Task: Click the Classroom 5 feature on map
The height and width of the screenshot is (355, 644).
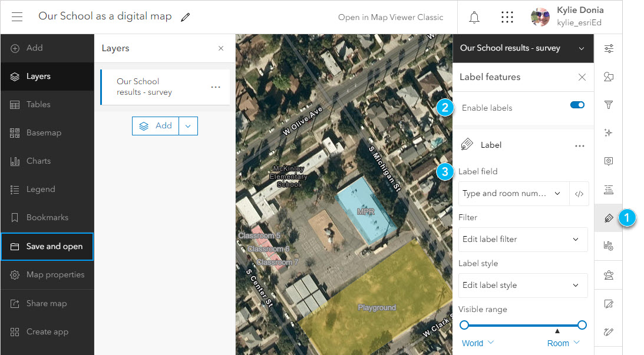Action: [x=259, y=235]
